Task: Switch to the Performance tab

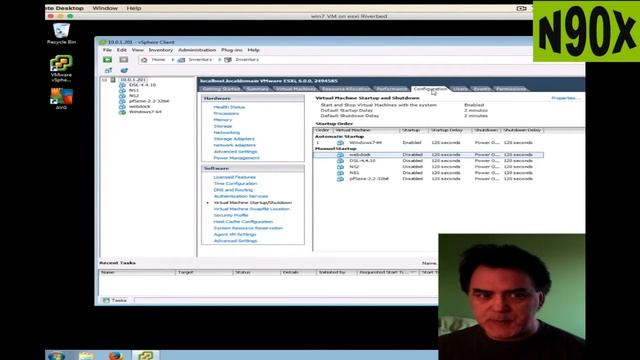Action: pyautogui.click(x=392, y=89)
